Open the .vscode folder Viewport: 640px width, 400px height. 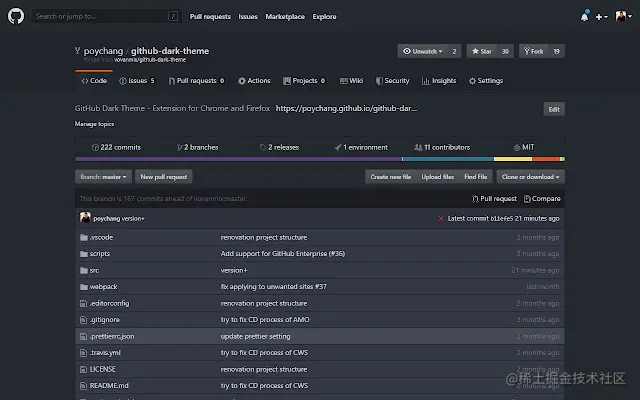click(101, 238)
